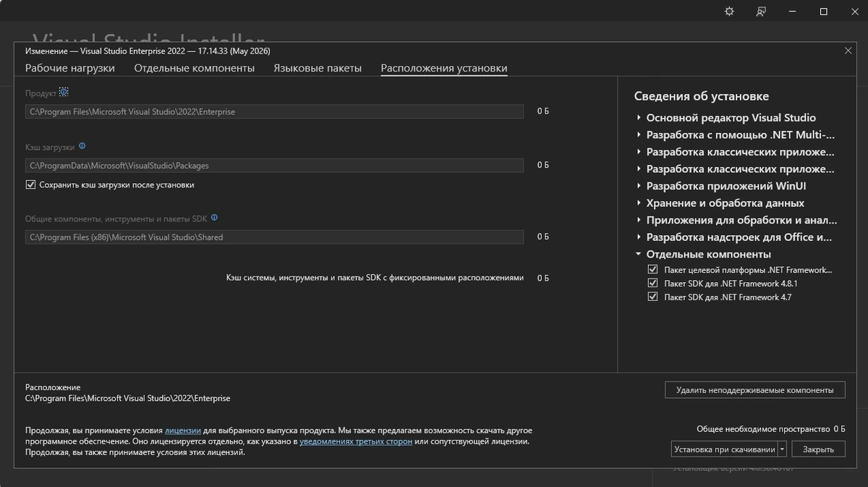Click the Кэш загрузки path field
Image resolution: width=868 pixels, height=487 pixels.
coord(274,166)
